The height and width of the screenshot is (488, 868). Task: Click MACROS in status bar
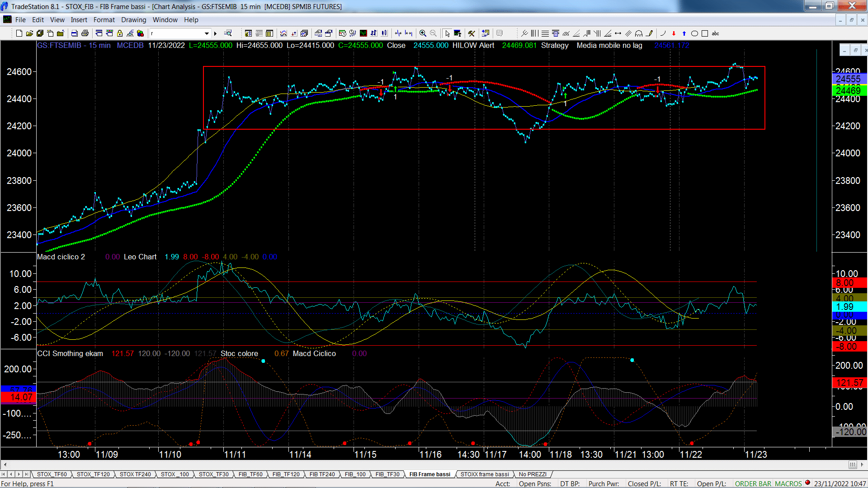pyautogui.click(x=788, y=484)
